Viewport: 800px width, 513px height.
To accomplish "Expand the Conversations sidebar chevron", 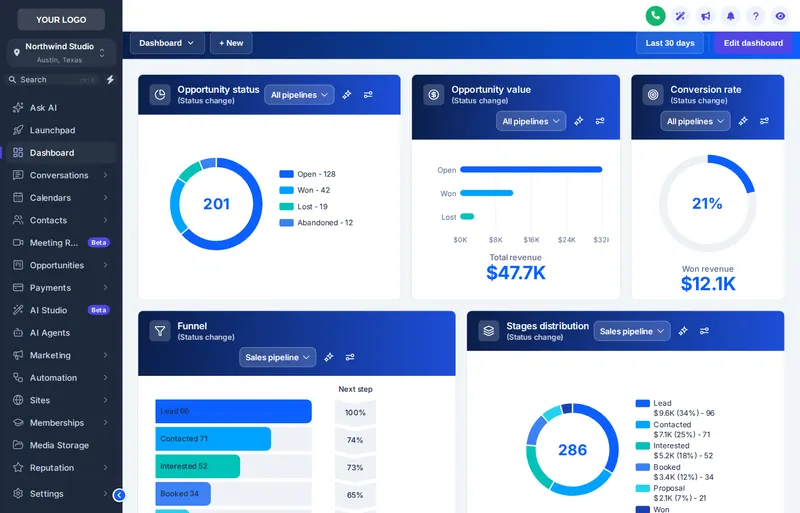I will [105, 175].
